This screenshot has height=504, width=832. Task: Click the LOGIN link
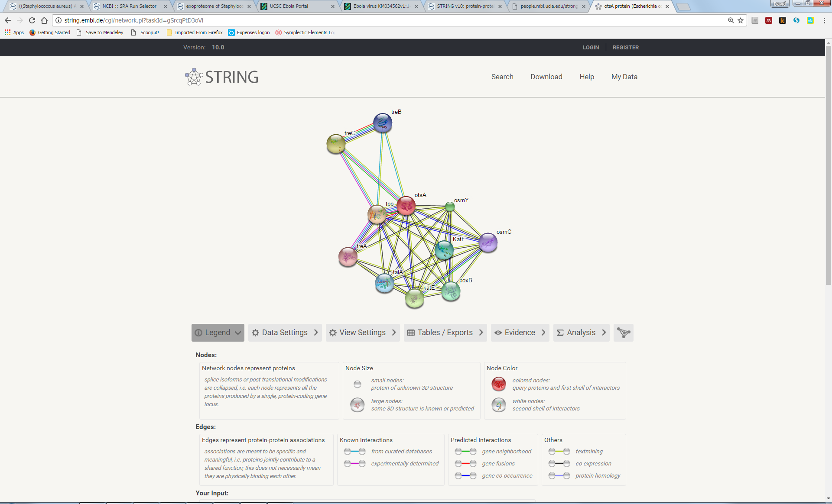coord(591,48)
